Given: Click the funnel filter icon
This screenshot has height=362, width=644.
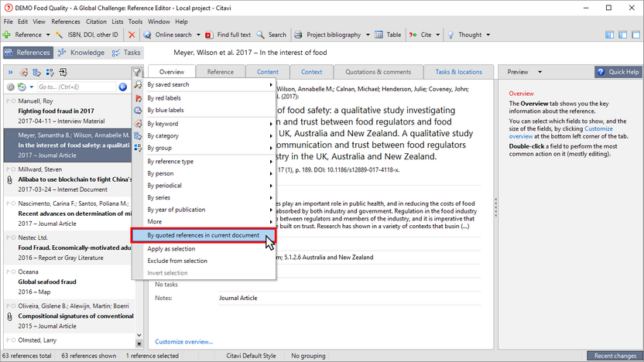Looking at the screenshot, I should pyautogui.click(x=137, y=73).
